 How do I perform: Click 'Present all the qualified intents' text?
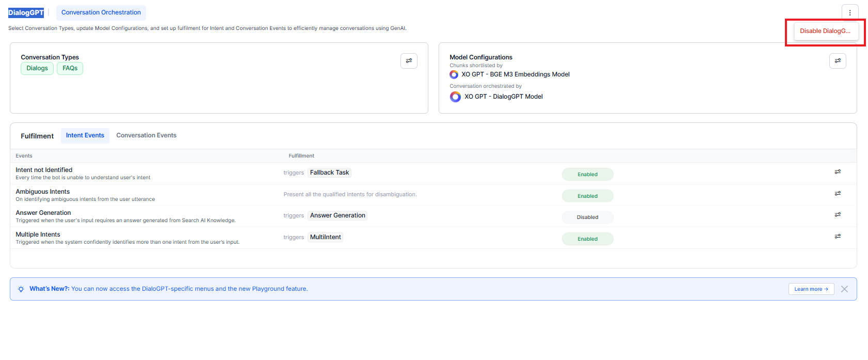click(x=350, y=194)
